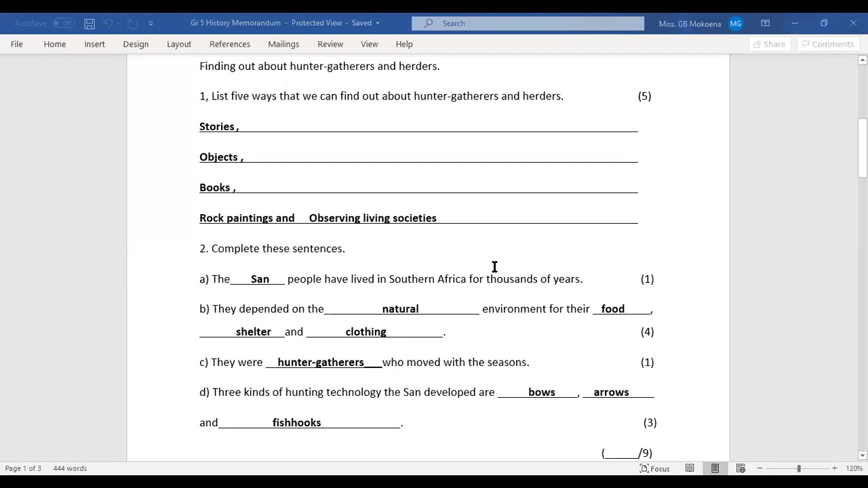The image size is (868, 488).
Task: Click the text '2. Complete these sentences.'
Action: (272, 249)
